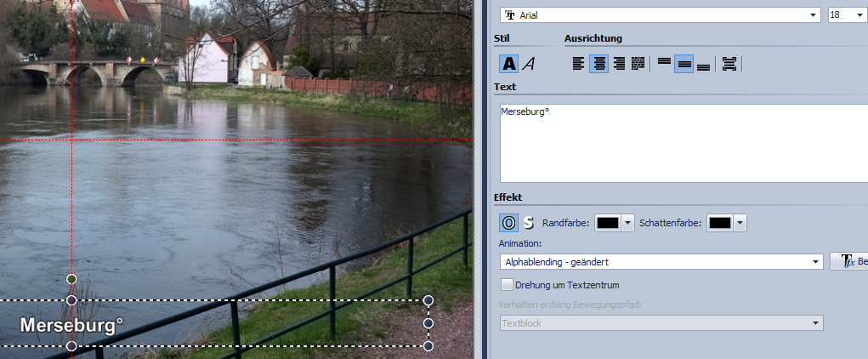Toggle the text shadow effect

528,223
